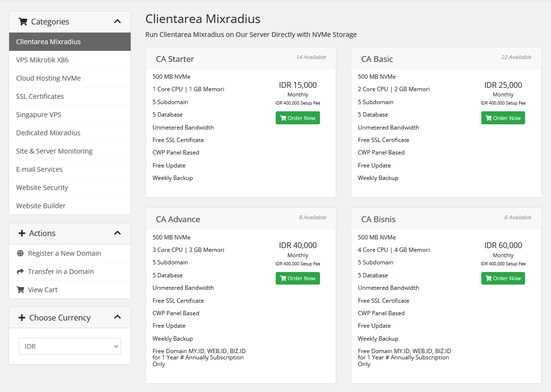
Task: Click 3 Core CPU | 3 GB Memori
Action: pos(188,250)
